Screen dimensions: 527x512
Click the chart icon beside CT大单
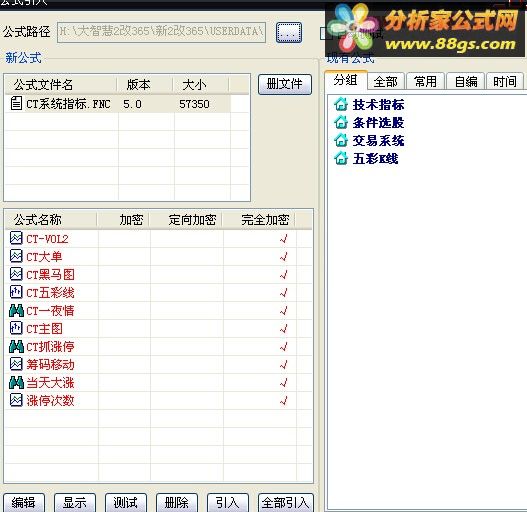[16, 256]
